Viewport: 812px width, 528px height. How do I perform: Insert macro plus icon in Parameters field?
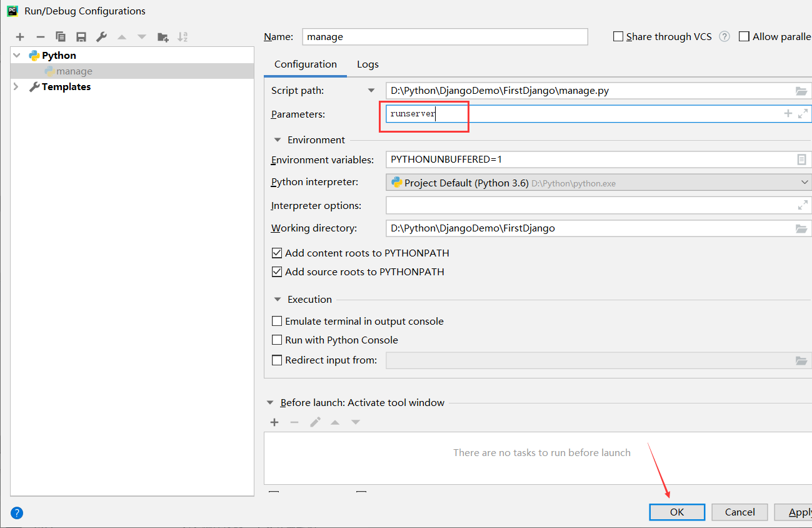point(788,113)
